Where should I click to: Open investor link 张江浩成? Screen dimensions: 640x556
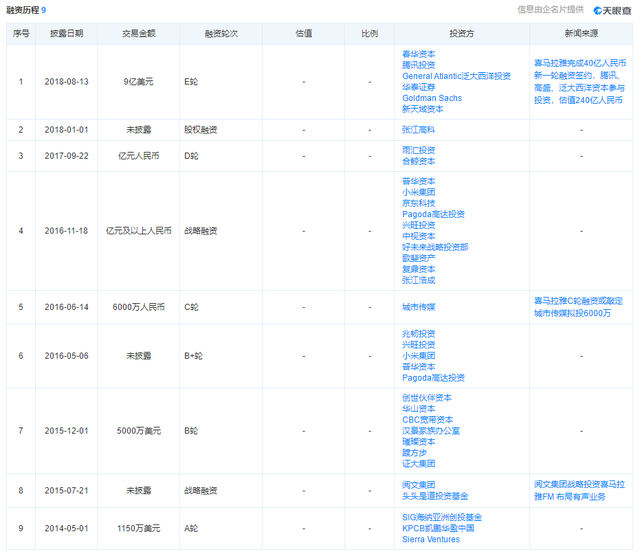(418, 280)
